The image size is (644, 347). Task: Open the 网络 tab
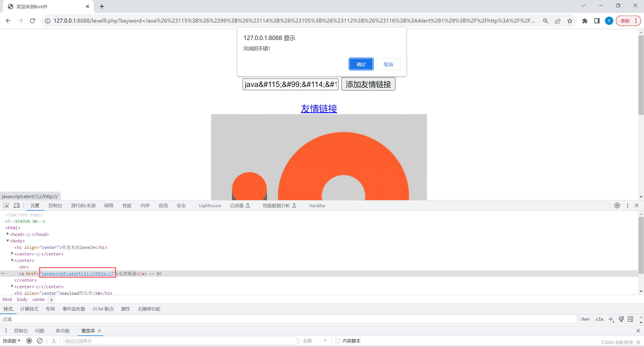(109, 206)
